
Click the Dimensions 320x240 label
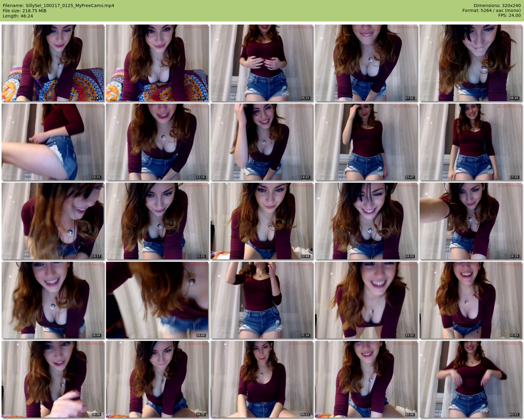497,6
